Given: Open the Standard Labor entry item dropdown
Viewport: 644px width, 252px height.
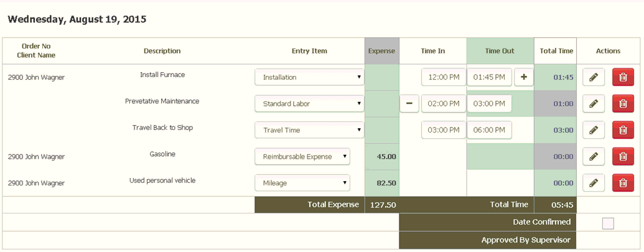Looking at the screenshot, I should [x=309, y=103].
